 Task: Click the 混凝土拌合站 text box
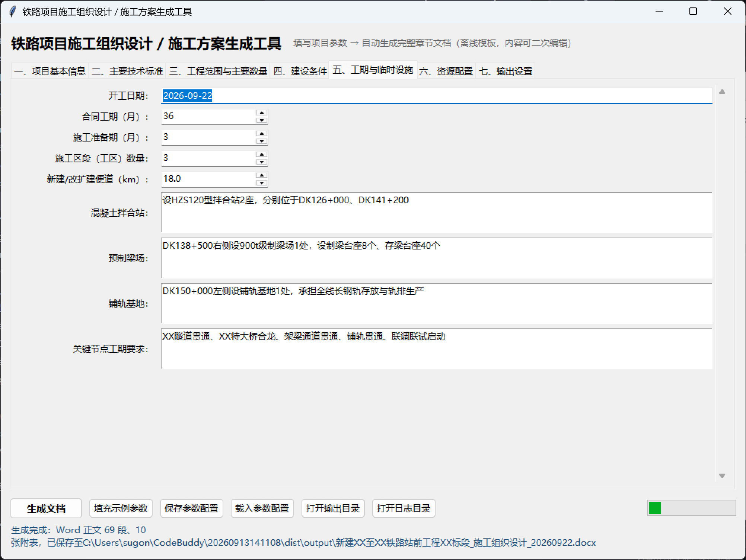point(437,213)
